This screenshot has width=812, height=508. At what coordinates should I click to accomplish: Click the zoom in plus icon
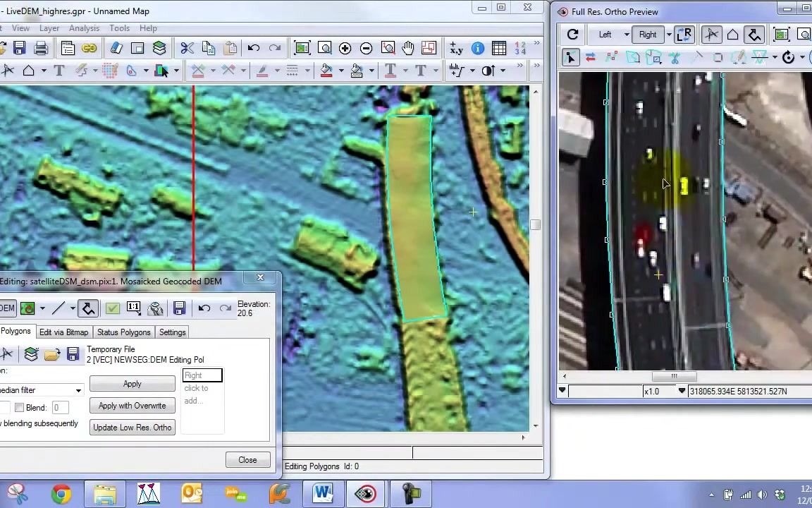tap(345, 48)
